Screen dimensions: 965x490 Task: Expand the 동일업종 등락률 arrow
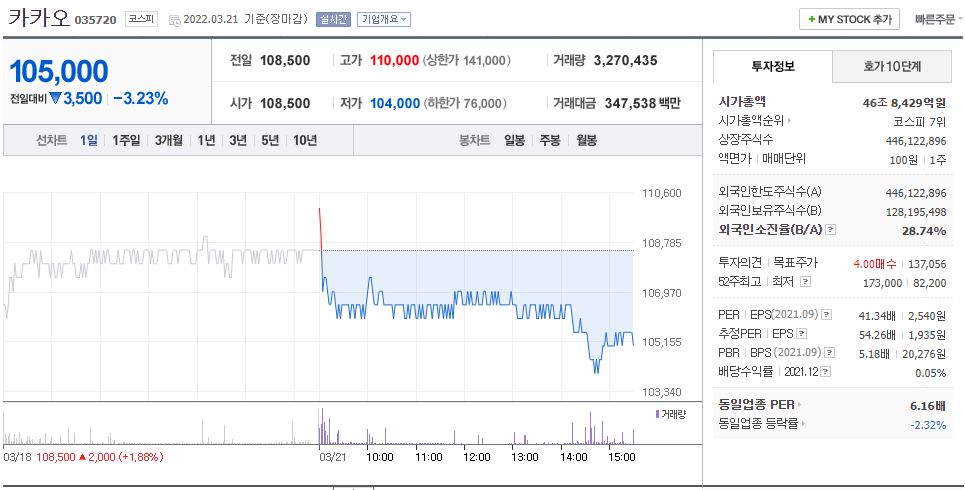tap(804, 424)
